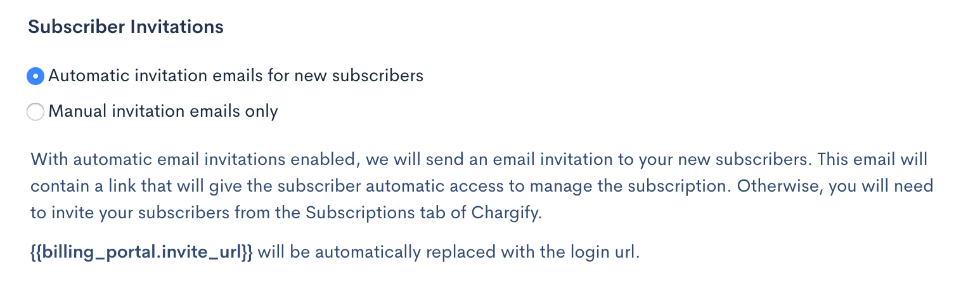Click the "Manual invitation emails only" label text
Image resolution: width=980 pixels, height=283 pixels.
(x=163, y=112)
